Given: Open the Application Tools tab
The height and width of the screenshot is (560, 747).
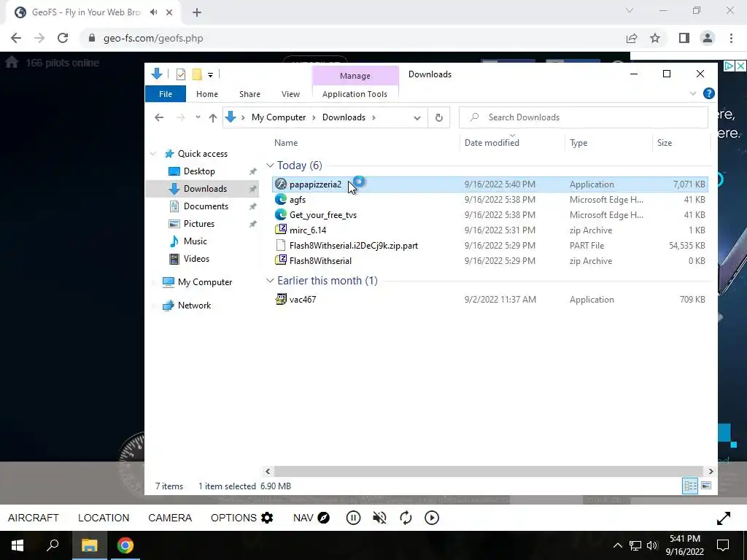Looking at the screenshot, I should pos(355,94).
